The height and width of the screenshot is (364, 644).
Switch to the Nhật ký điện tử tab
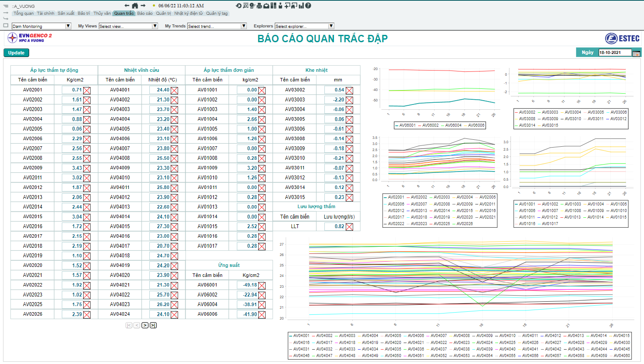coord(189,13)
